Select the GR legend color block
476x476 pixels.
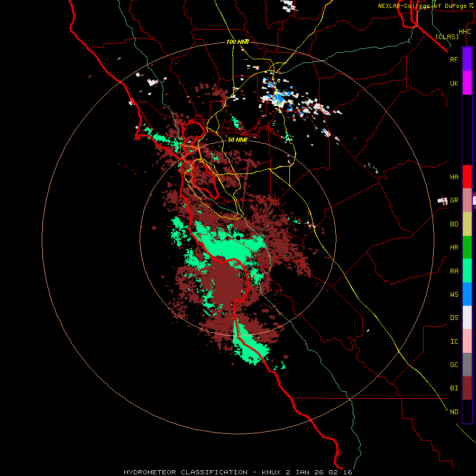[467, 200]
